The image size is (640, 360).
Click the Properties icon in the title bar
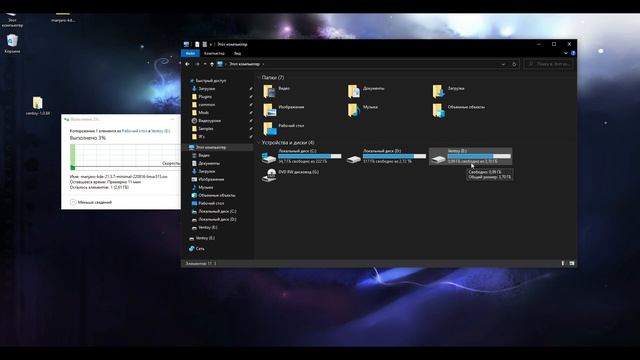pos(197,44)
